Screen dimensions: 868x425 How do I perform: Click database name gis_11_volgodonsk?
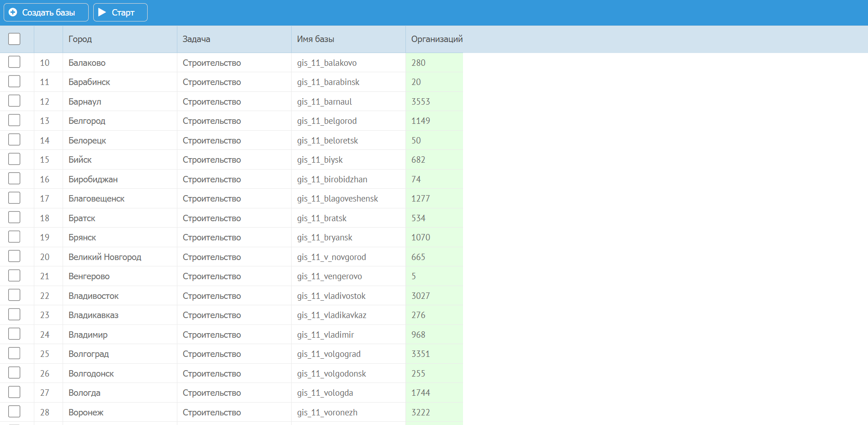331,374
